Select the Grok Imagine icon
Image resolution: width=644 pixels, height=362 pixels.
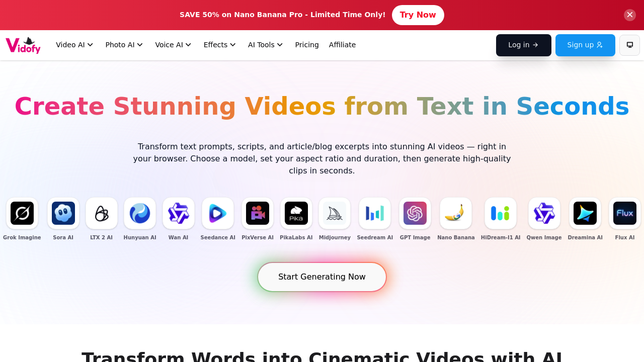22,213
